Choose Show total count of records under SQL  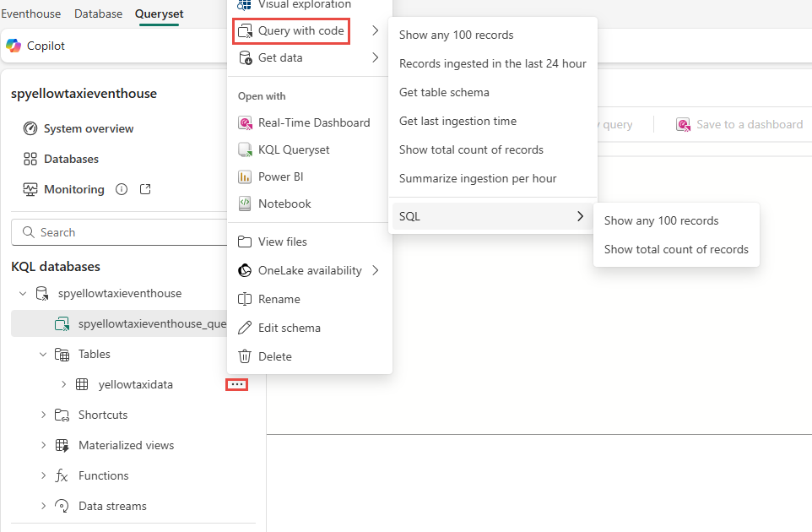click(676, 249)
